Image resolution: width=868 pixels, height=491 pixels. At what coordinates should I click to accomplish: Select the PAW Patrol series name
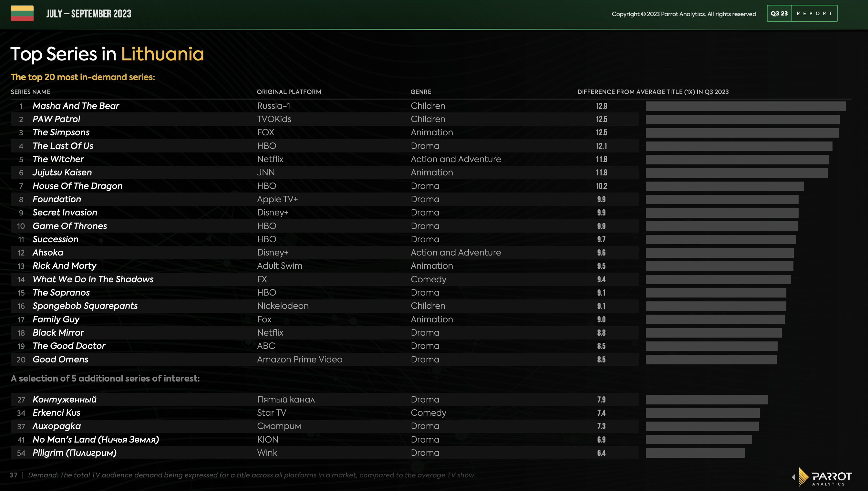click(x=56, y=119)
